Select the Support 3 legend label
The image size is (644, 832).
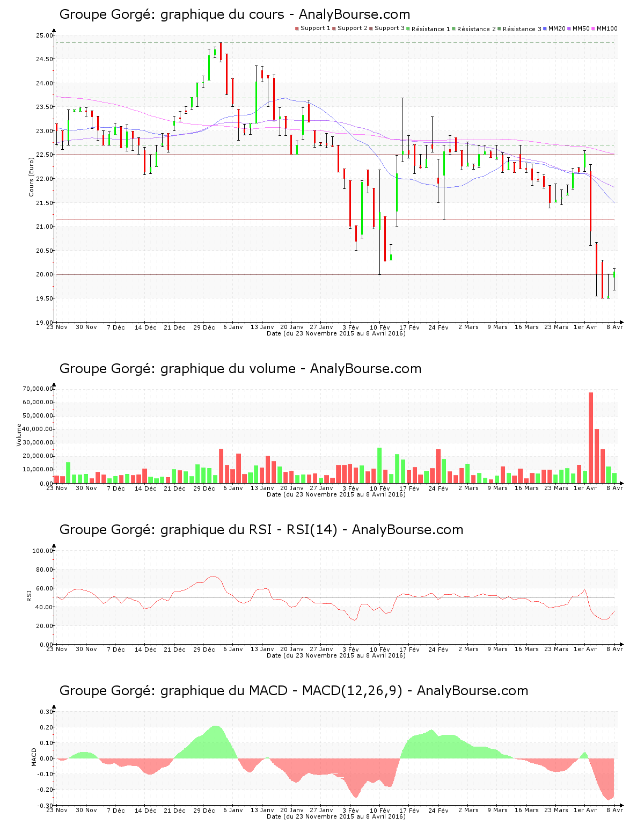coord(390,28)
